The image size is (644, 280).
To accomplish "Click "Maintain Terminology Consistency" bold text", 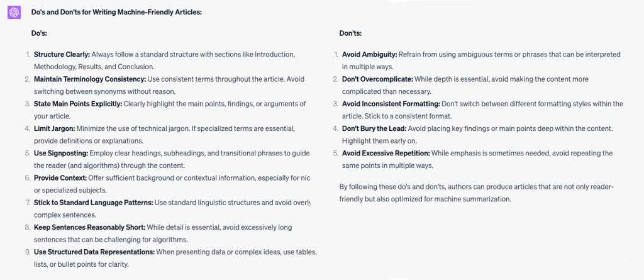I will [89, 79].
